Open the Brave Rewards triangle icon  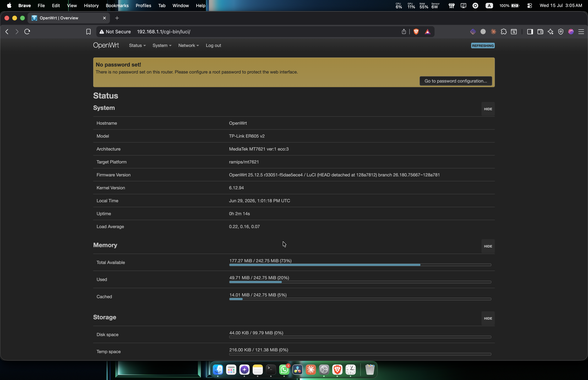[x=427, y=32]
